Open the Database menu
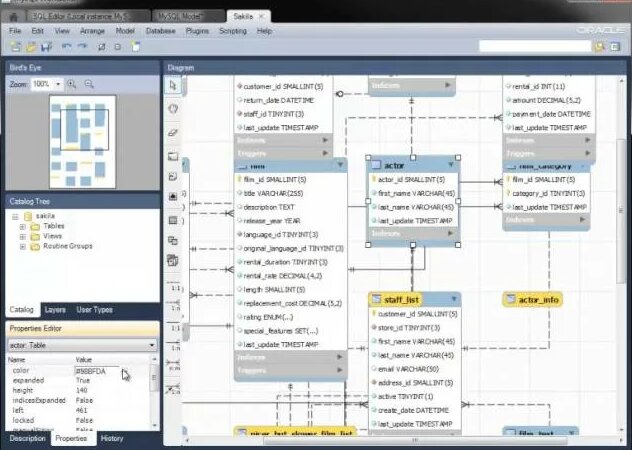The height and width of the screenshot is (450, 632). click(160, 31)
